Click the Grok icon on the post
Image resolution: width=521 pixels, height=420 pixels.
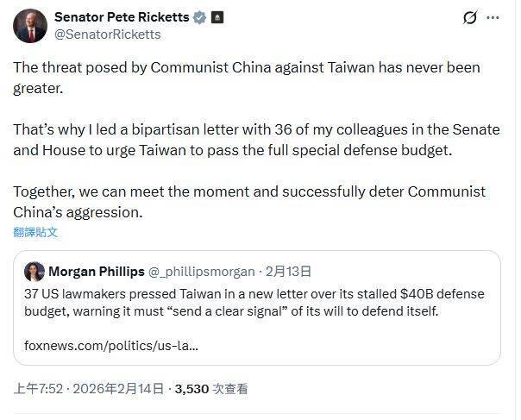point(471,17)
